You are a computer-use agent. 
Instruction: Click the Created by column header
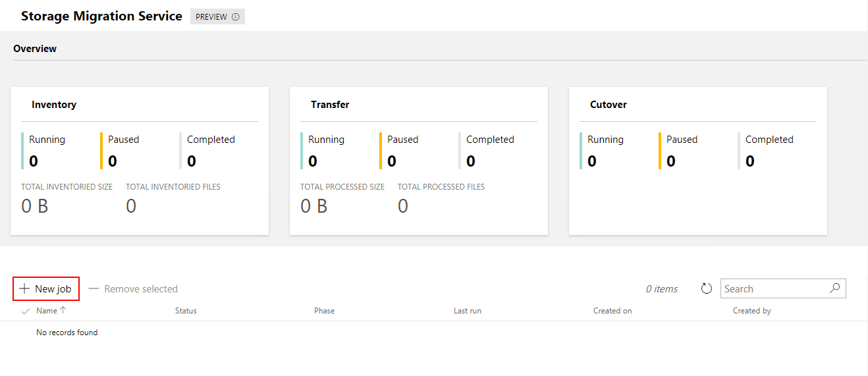(x=751, y=311)
